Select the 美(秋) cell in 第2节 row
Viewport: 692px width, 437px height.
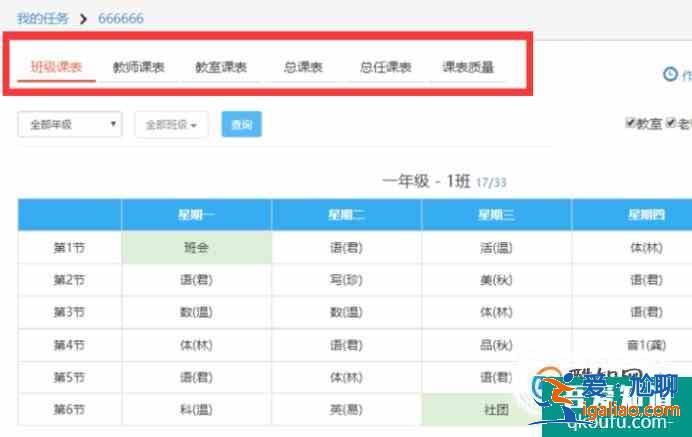click(496, 280)
